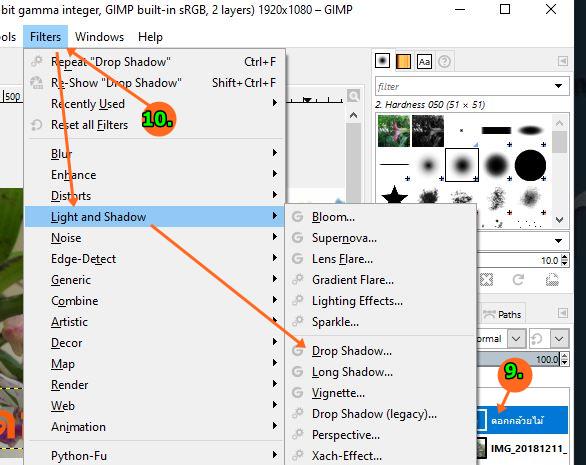This screenshot has height=465, width=586.
Task: Select the thin line brush
Action: 394,164
